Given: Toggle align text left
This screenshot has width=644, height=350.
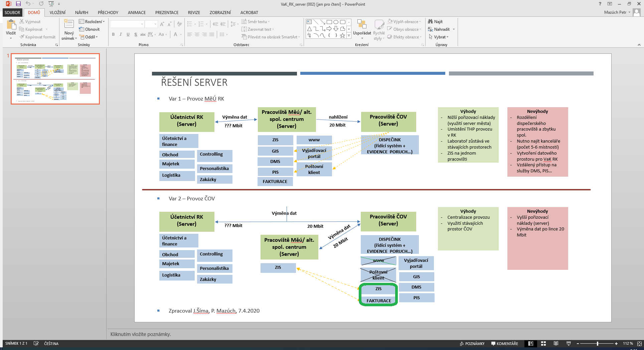Looking at the screenshot, I should click(190, 34).
